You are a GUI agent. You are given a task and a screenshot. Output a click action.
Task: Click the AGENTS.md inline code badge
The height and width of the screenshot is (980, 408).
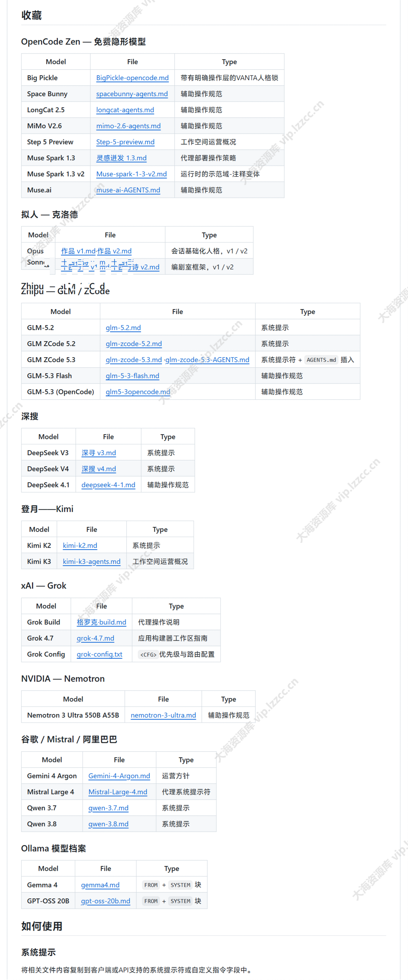point(321,360)
